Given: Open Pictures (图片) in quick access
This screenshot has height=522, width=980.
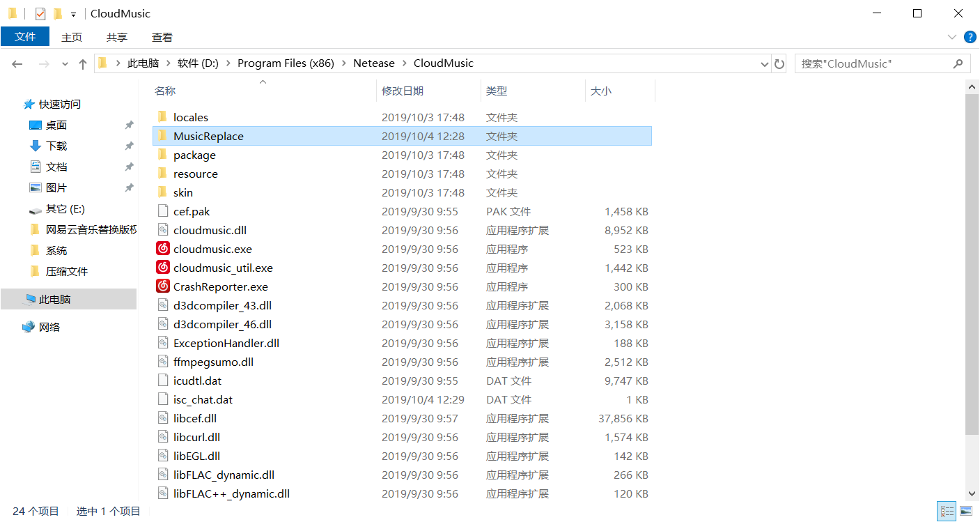Looking at the screenshot, I should tap(56, 187).
